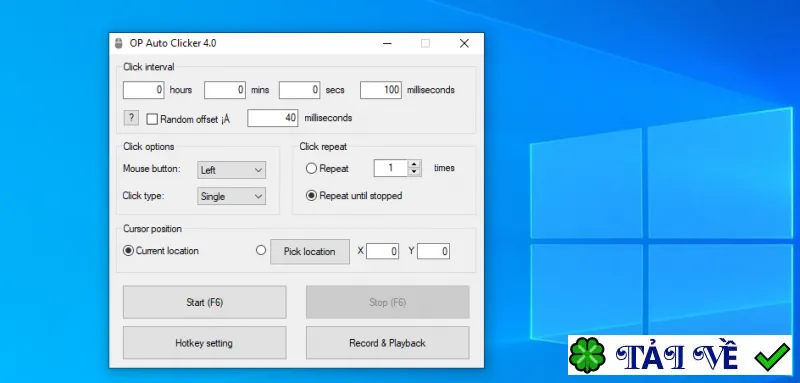Click the Click type: label
The image size is (800, 383).
tap(143, 196)
